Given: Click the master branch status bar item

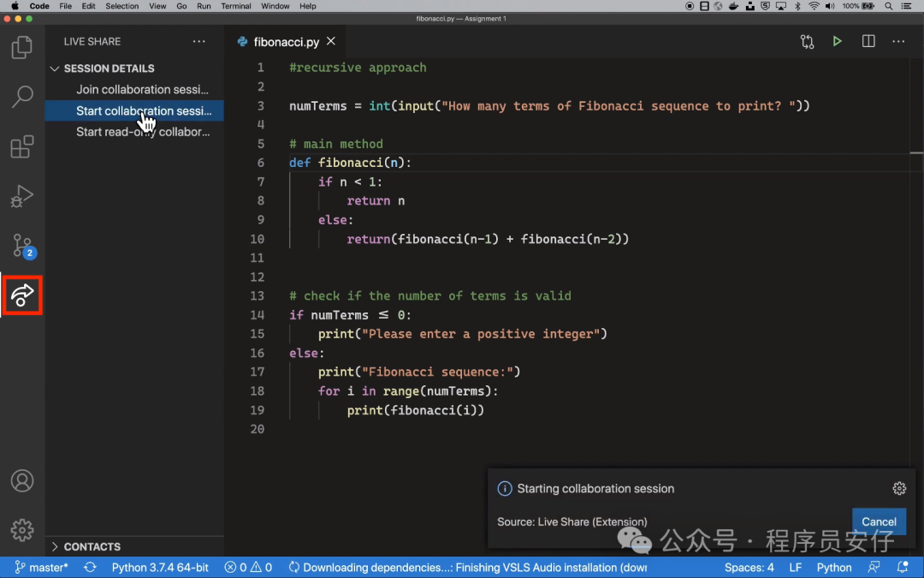Looking at the screenshot, I should tap(41, 567).
